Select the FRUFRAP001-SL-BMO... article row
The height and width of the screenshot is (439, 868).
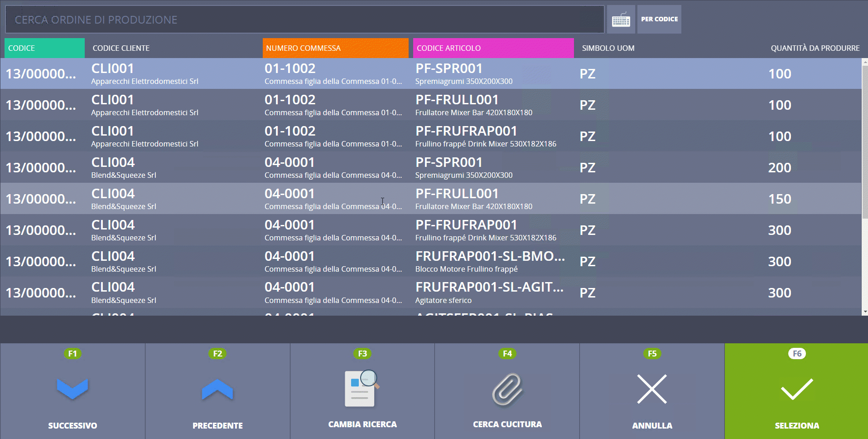click(431, 261)
